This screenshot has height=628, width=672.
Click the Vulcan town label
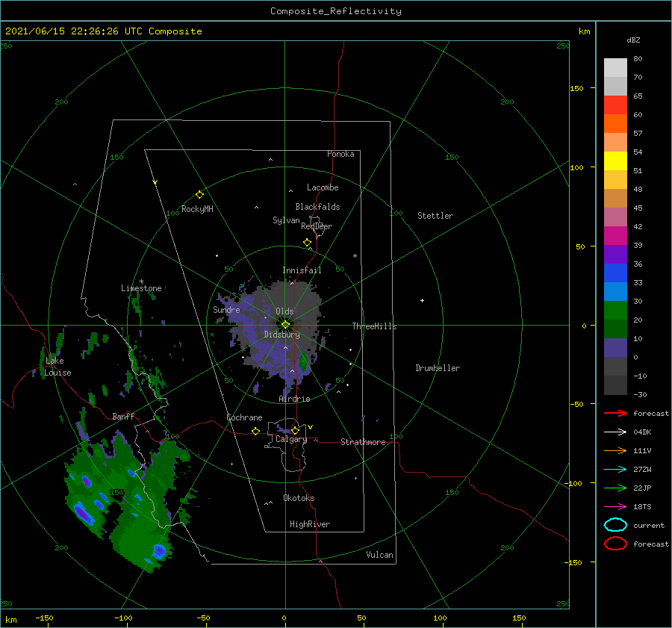click(379, 555)
